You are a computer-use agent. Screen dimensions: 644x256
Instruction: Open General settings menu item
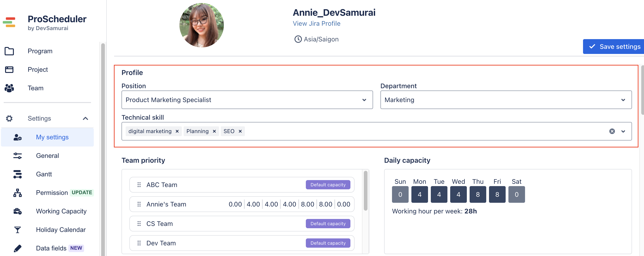click(47, 156)
